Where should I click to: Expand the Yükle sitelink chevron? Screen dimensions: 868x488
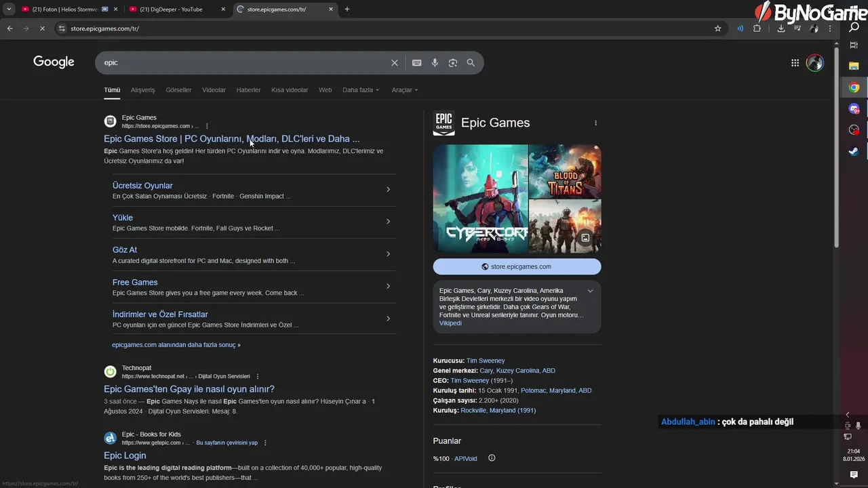click(x=388, y=222)
